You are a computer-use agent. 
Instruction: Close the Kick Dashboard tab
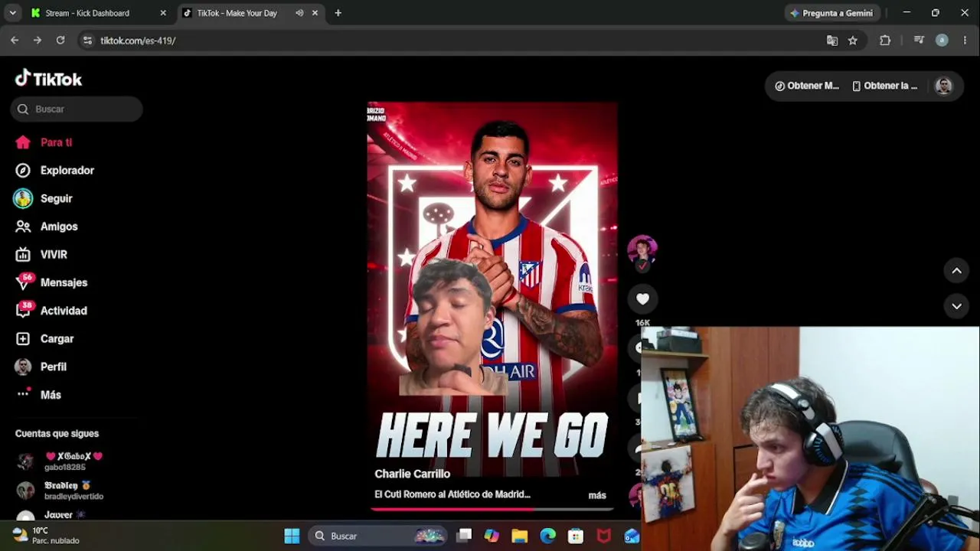162,13
